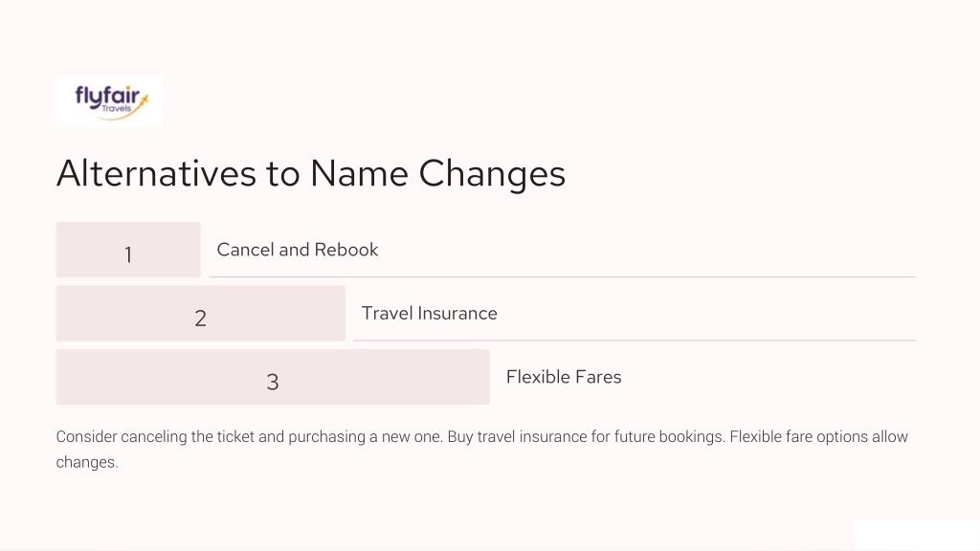Click the sentence starting with Consider canceling
The width and height of the screenshot is (980, 551).
click(x=250, y=436)
